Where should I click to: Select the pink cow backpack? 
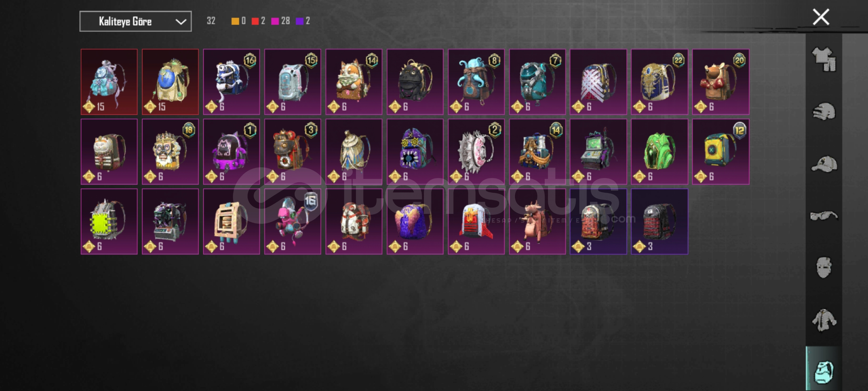point(537,222)
